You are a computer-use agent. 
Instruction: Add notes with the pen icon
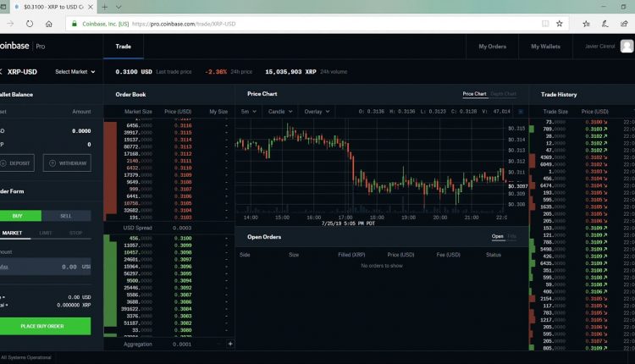click(x=605, y=24)
